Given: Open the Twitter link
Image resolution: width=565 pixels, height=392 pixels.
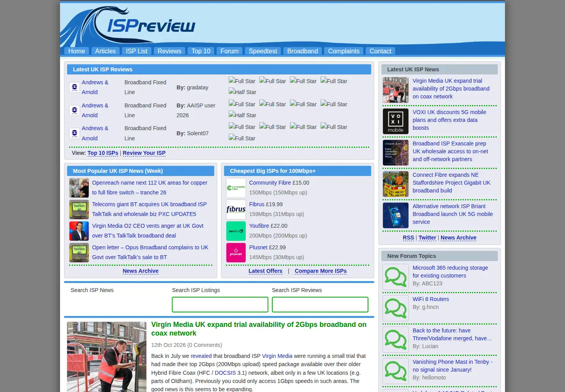Looking at the screenshot, I should pos(427,238).
